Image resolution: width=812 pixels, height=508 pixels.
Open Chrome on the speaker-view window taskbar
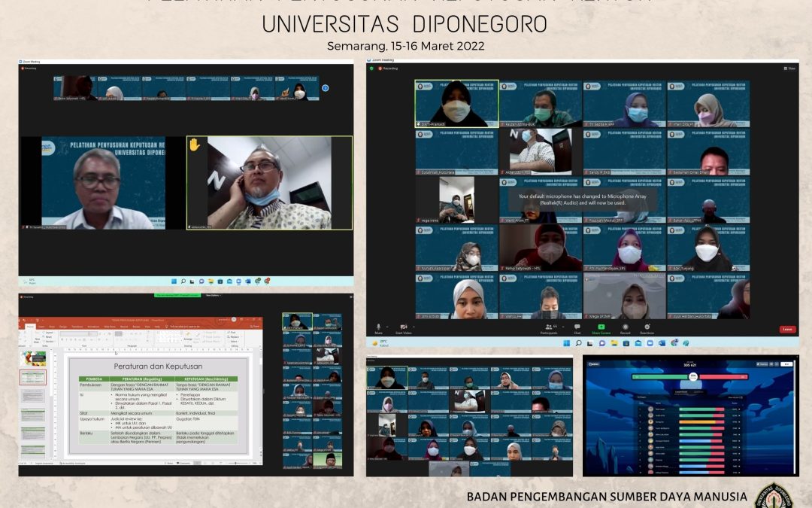click(x=258, y=281)
